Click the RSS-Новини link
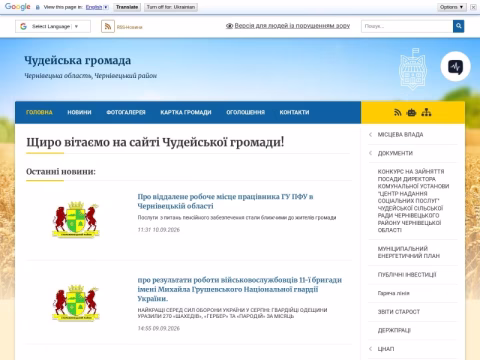The image size is (480, 360). (129, 27)
